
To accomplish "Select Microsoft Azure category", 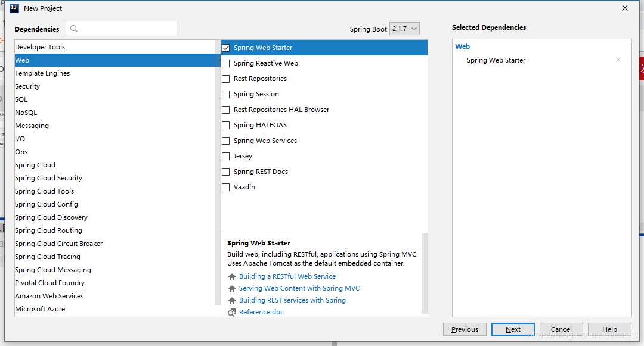I will [x=114, y=310].
